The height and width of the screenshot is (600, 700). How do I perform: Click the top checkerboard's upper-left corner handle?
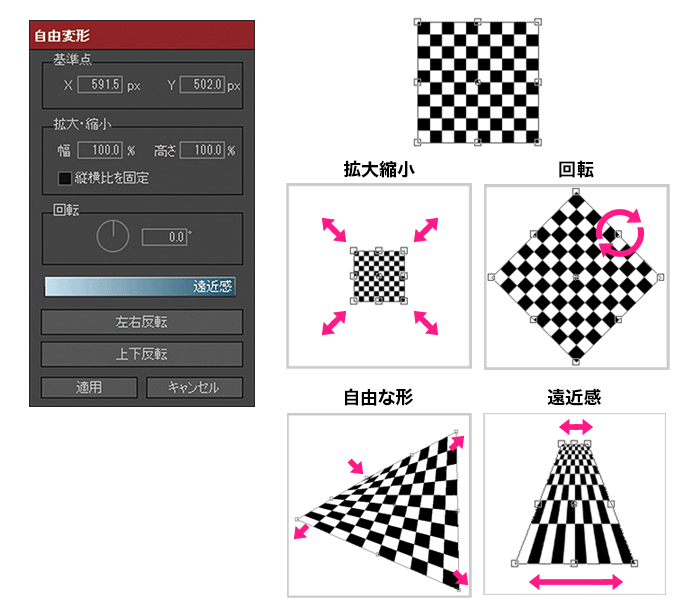[418, 18]
